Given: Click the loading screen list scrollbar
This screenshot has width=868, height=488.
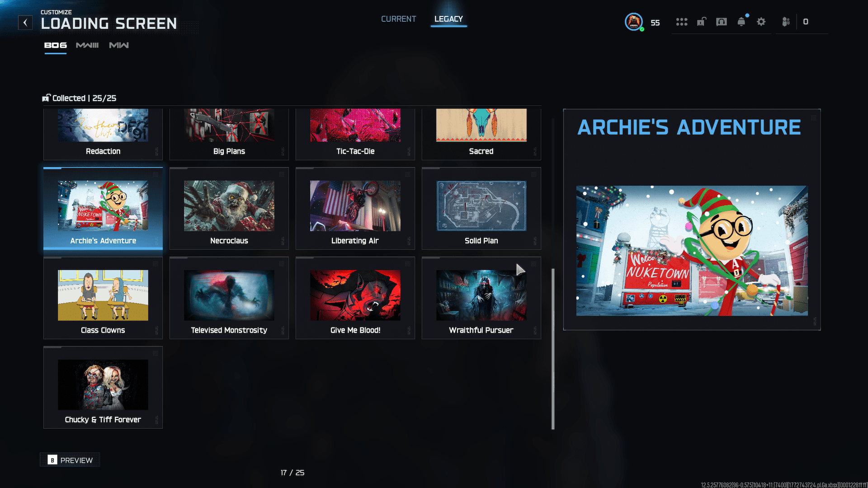Looking at the screenshot, I should (x=553, y=348).
